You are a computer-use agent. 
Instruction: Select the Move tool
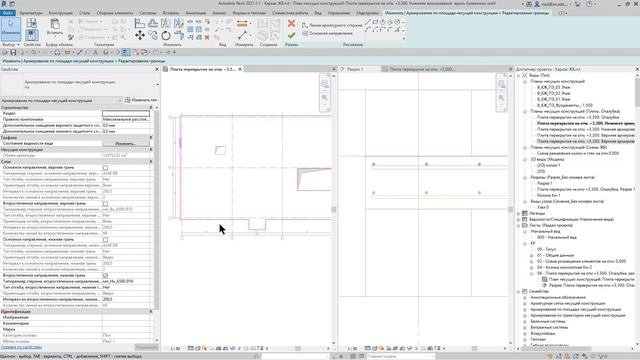(x=140, y=36)
